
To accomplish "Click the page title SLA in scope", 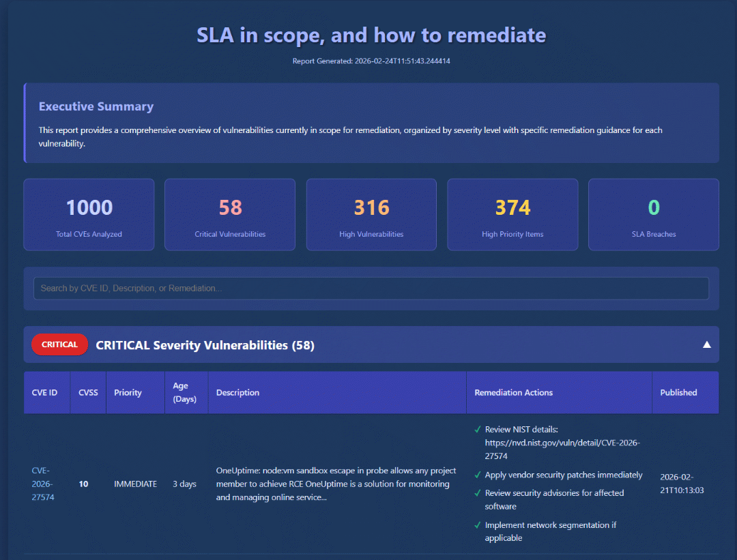I will pos(371,35).
